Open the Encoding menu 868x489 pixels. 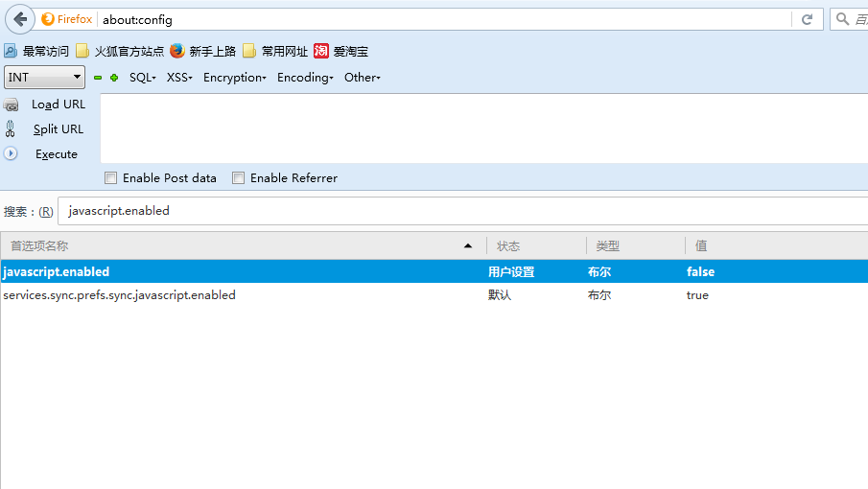coord(305,78)
